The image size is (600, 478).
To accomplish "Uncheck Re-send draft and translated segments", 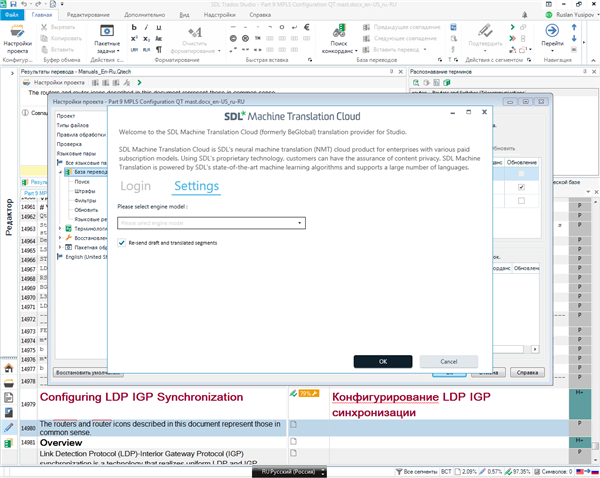I will tap(122, 243).
